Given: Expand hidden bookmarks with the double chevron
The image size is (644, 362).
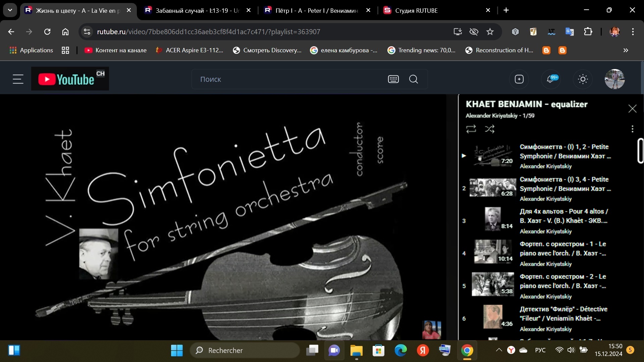Looking at the screenshot, I should [x=626, y=50].
